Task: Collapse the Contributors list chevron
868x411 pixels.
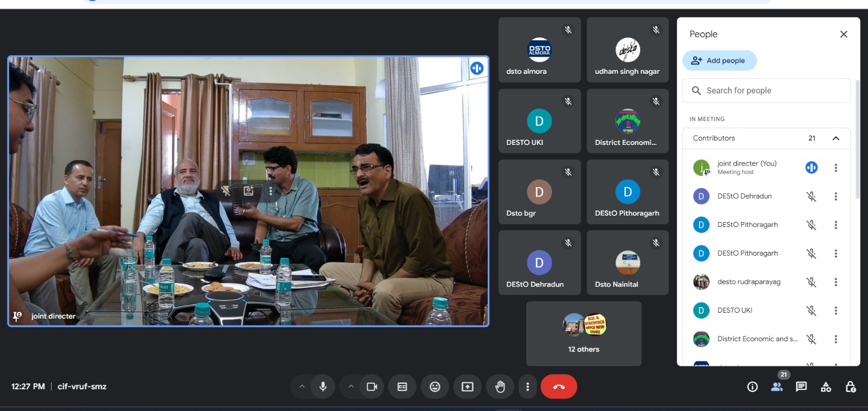Action: coord(835,138)
